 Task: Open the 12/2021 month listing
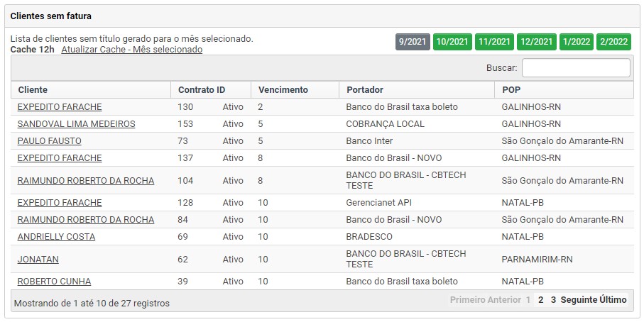(x=537, y=42)
